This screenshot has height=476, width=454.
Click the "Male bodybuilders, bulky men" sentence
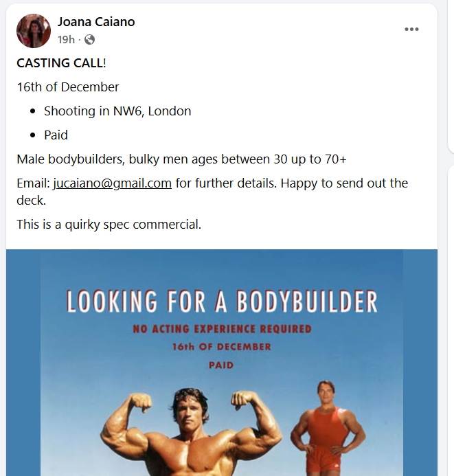(181, 159)
